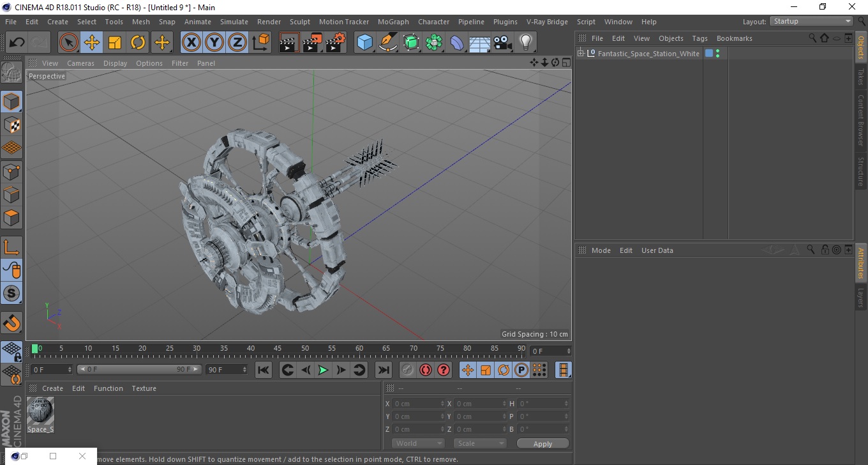This screenshot has width=868, height=465.
Task: Open Attributes Mode menu
Action: coord(601,250)
